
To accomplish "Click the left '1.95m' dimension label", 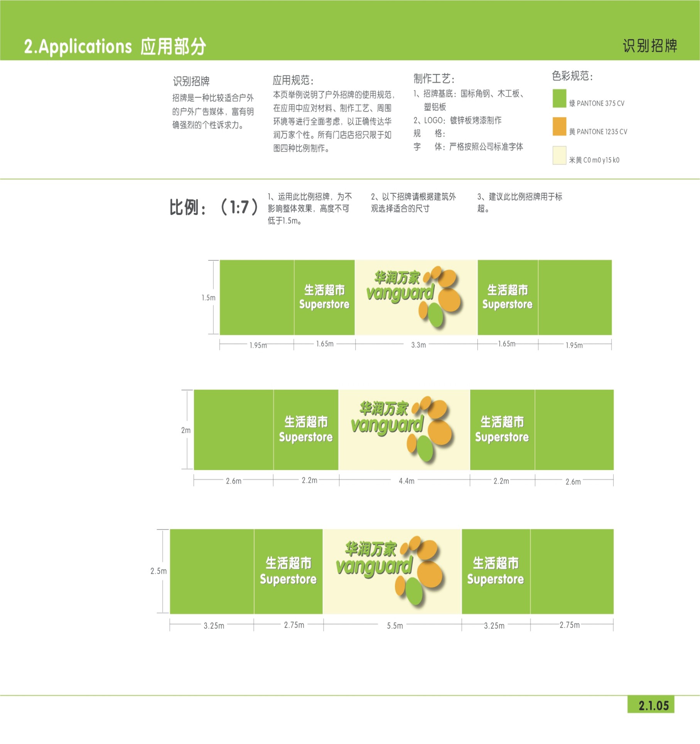I will [258, 345].
